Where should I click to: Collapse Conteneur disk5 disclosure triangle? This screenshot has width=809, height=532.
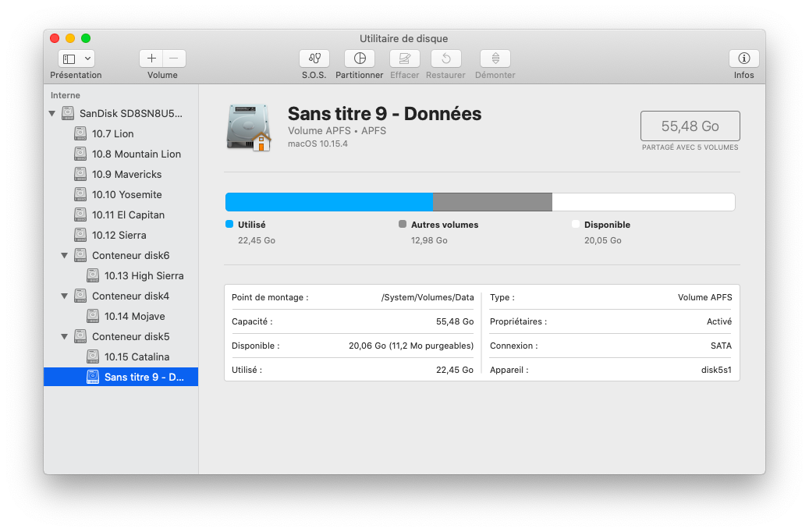65,336
